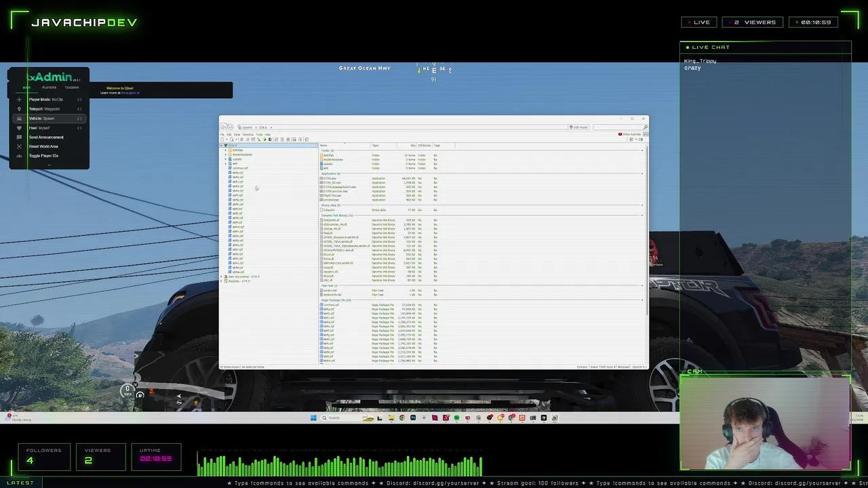Click the taskbar Search icon
This screenshot has width=868, height=488.
[x=324, y=418]
